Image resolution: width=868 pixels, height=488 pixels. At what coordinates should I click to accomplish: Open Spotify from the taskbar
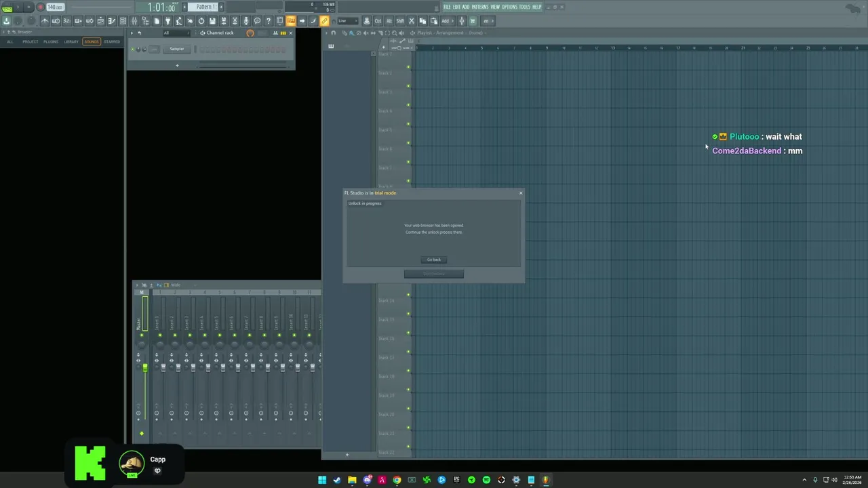click(x=486, y=480)
